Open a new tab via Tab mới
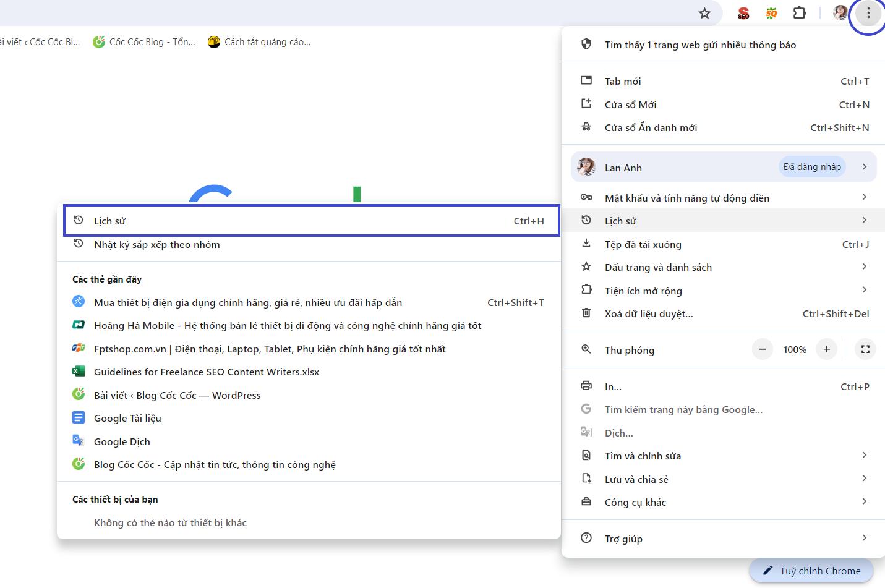This screenshot has height=588, width=885. coord(724,81)
